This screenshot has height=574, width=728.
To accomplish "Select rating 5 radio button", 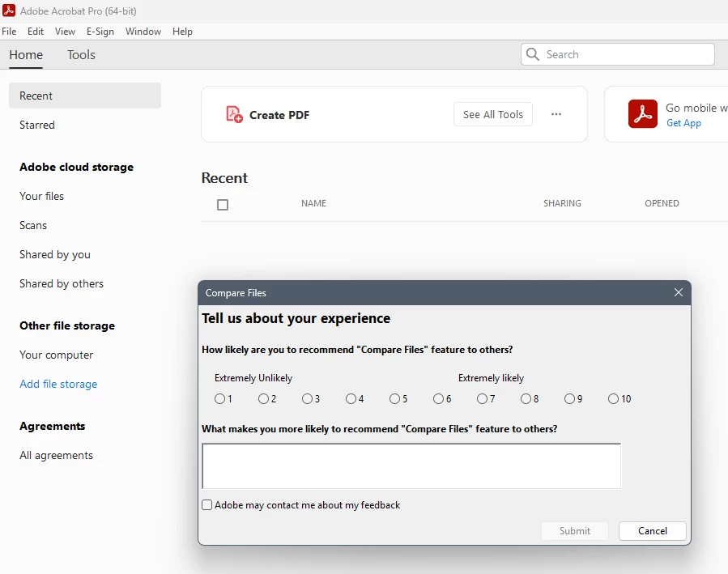I will click(x=394, y=398).
